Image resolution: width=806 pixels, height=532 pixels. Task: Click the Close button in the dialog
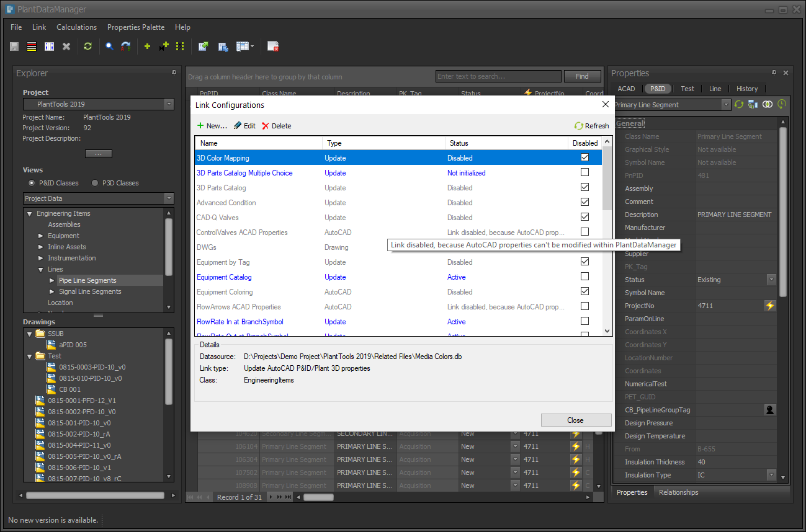pyautogui.click(x=575, y=420)
